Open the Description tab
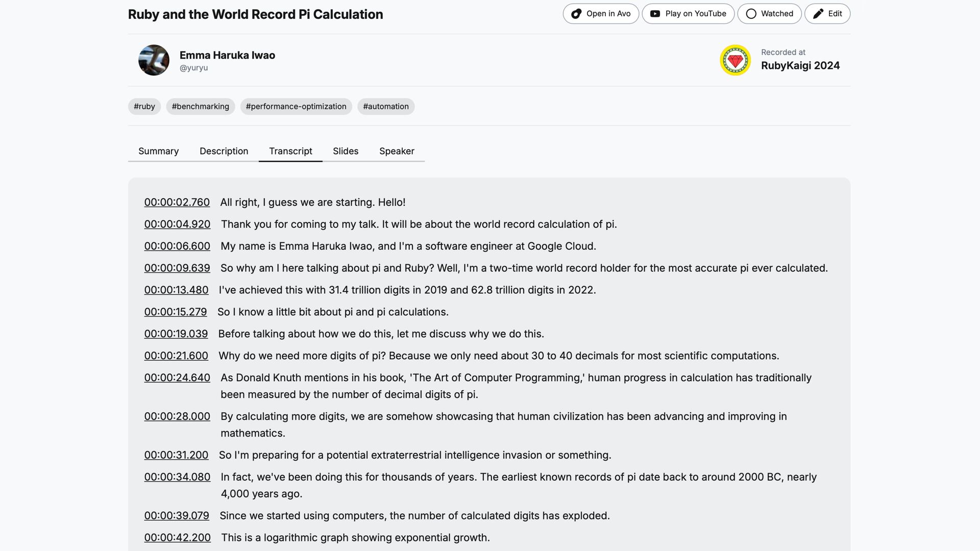The image size is (980, 551). [224, 151]
